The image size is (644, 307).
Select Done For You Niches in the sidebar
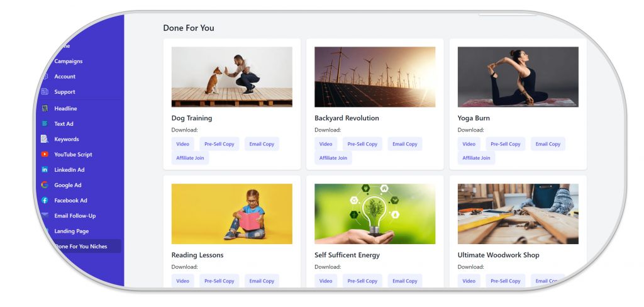click(x=80, y=247)
